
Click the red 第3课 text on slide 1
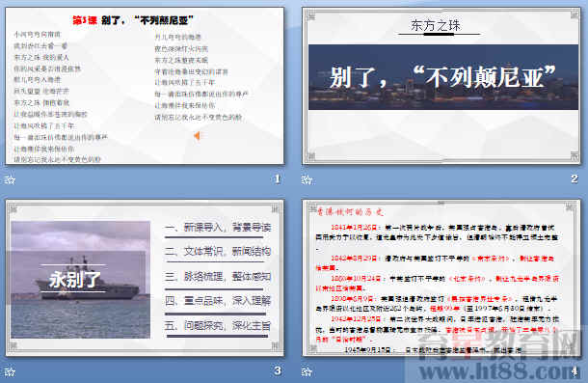pos(85,20)
